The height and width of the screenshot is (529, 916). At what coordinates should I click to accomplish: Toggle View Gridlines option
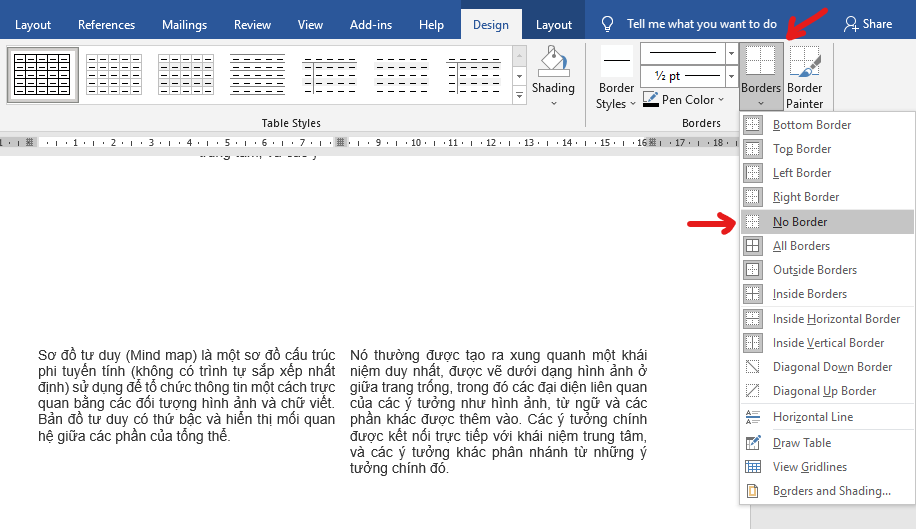click(809, 467)
